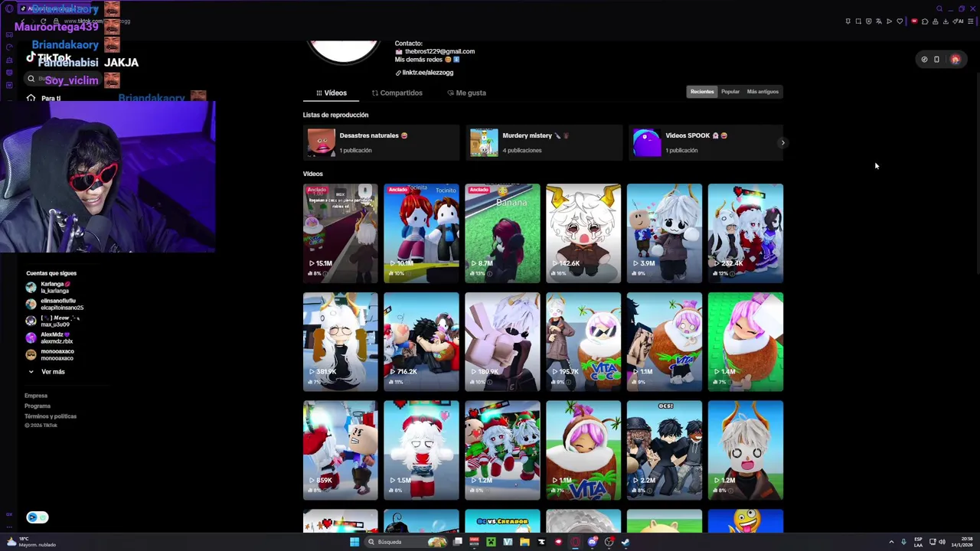Open the video with 142.6K views

tap(583, 233)
